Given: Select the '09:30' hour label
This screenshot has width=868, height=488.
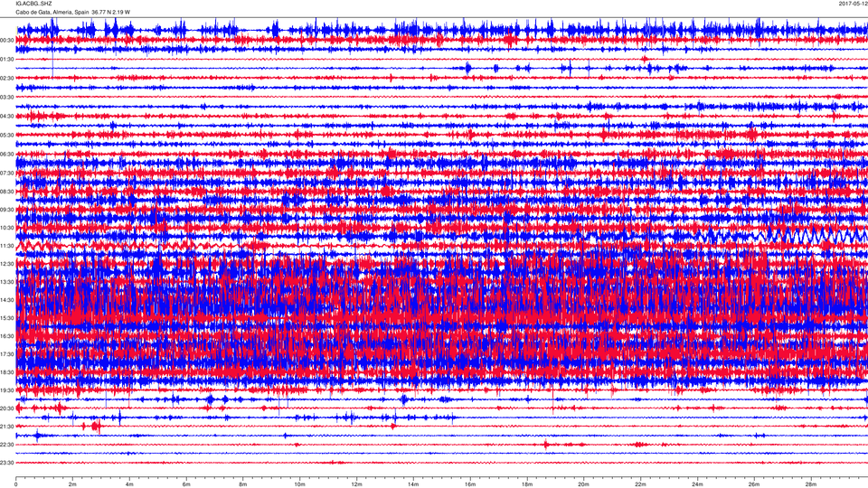Looking at the screenshot, I should (x=7, y=210).
